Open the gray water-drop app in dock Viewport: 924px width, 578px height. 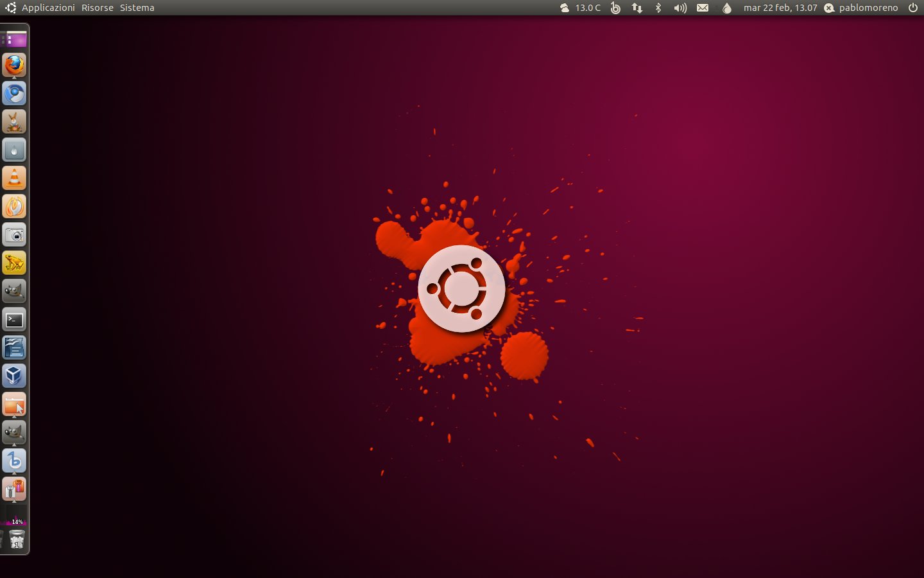coord(14,150)
